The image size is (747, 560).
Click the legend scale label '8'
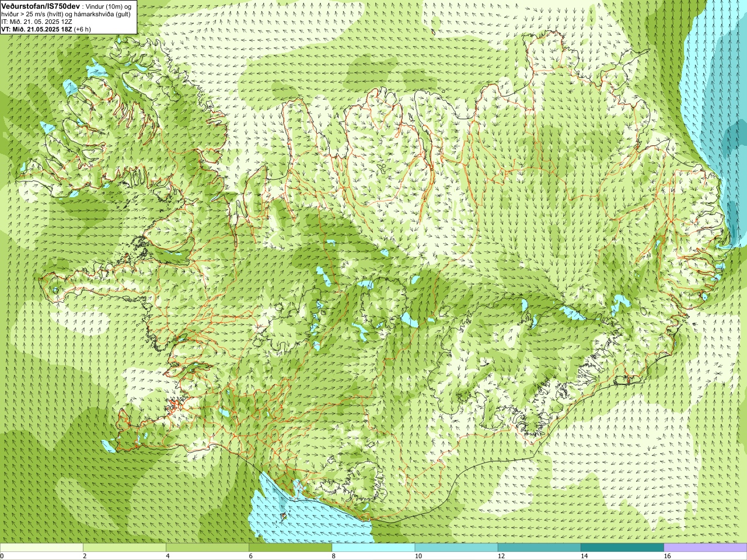tap(333, 556)
